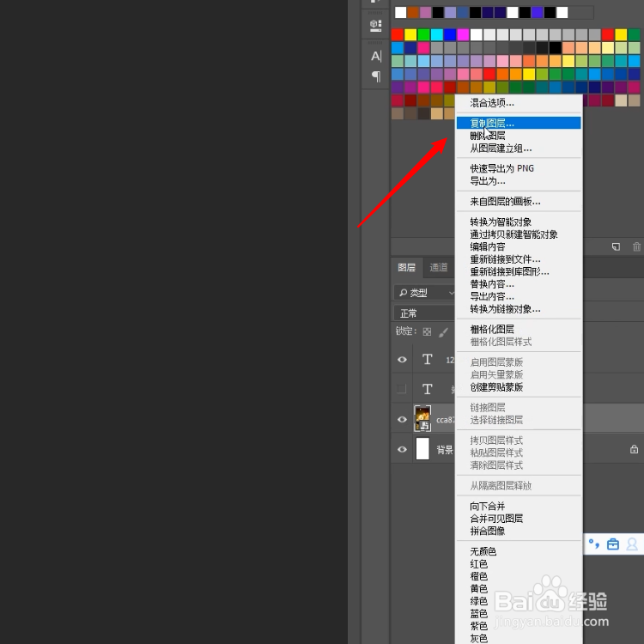The width and height of the screenshot is (644, 644).
Task: Switch to the 图层 tab
Action: [407, 267]
